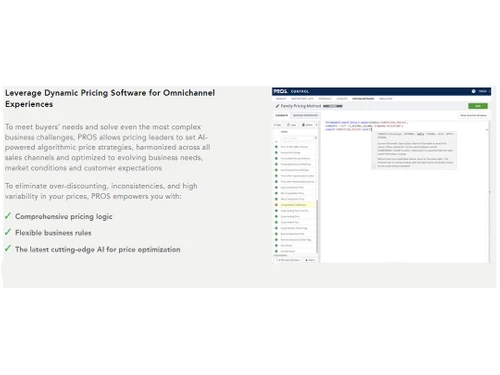Screen dimensions: 500x375
Task: Select the yellow highlighted element row
Action: pos(295,205)
